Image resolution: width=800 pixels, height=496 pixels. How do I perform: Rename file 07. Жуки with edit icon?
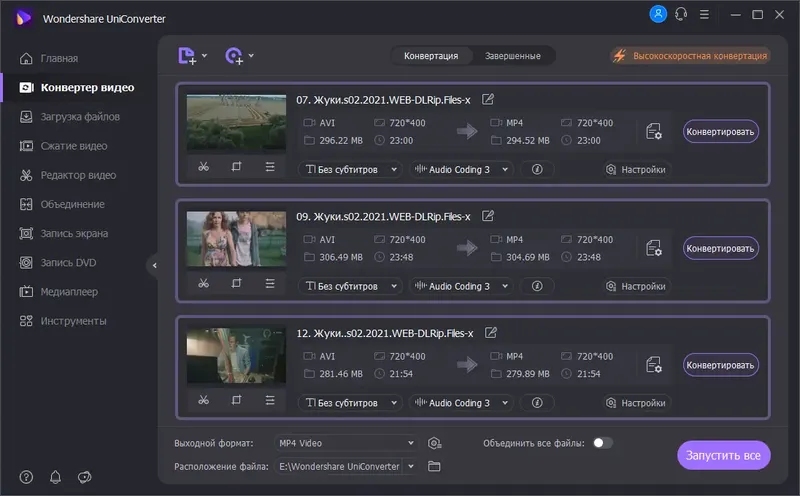tap(488, 100)
